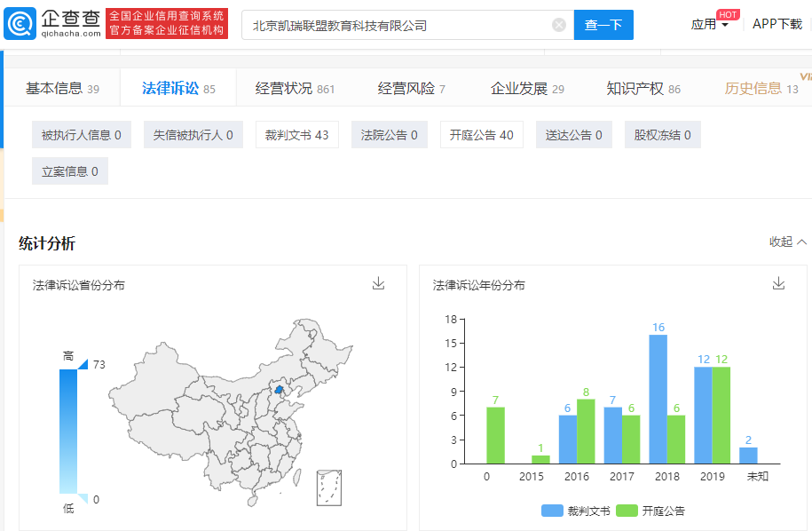Click the 2019 green bar labeled 12

(721, 415)
